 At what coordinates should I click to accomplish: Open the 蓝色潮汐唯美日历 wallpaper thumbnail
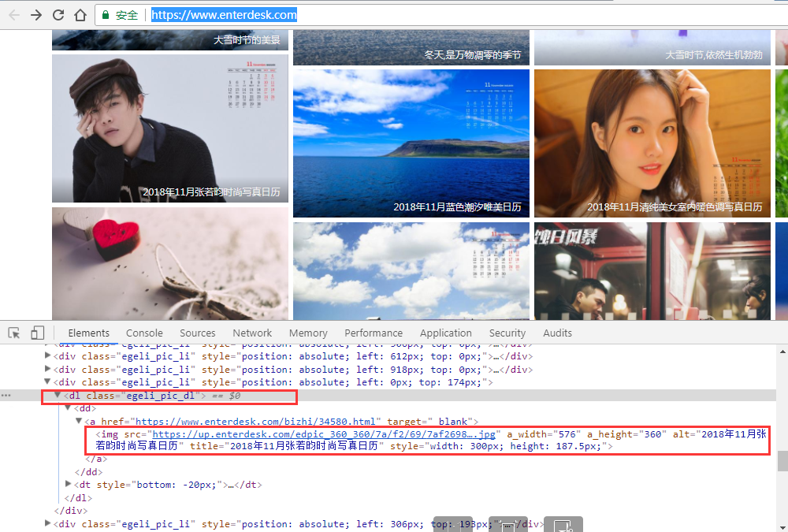click(x=411, y=143)
